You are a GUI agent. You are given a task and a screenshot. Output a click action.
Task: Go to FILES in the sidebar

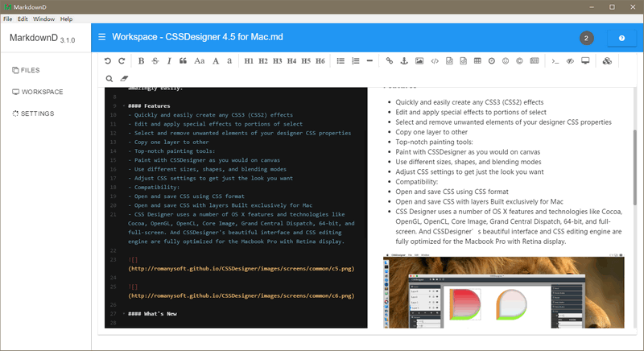tap(26, 70)
